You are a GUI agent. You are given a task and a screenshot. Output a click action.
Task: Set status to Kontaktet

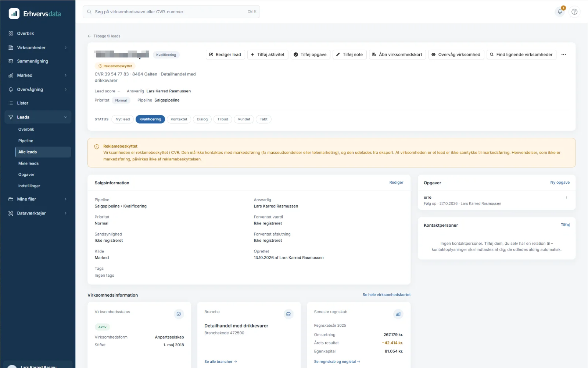(179, 119)
